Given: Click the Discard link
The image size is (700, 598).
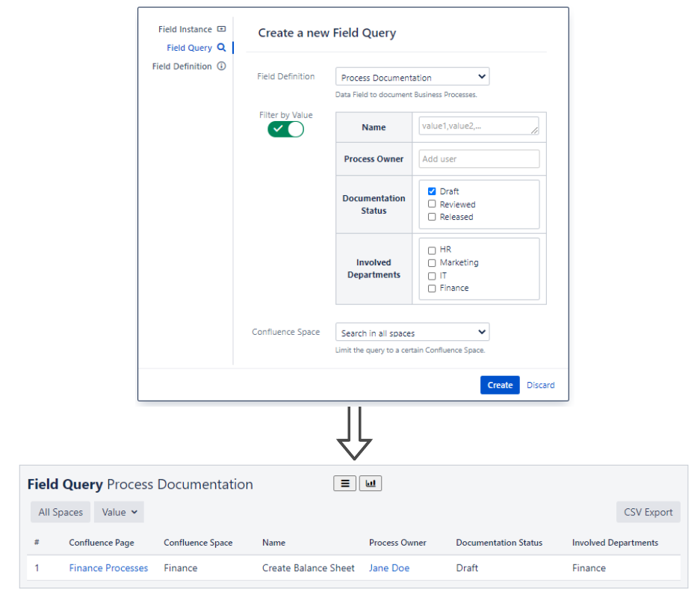Looking at the screenshot, I should pos(541,385).
